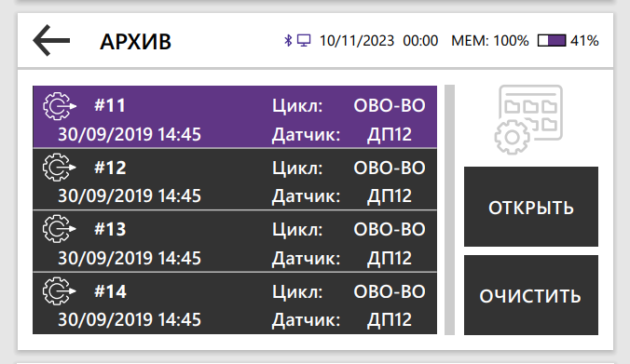
Task: Click the Bluetooth status icon
Action: tap(288, 41)
